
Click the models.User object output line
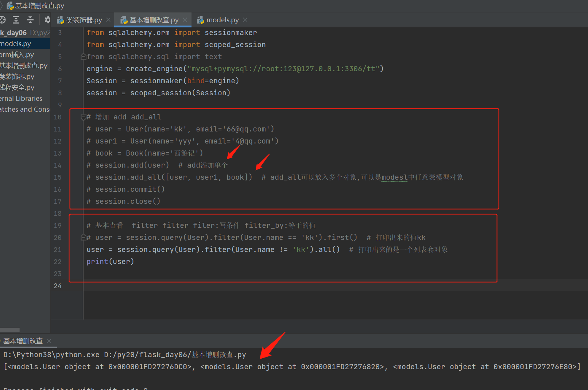(x=292, y=367)
